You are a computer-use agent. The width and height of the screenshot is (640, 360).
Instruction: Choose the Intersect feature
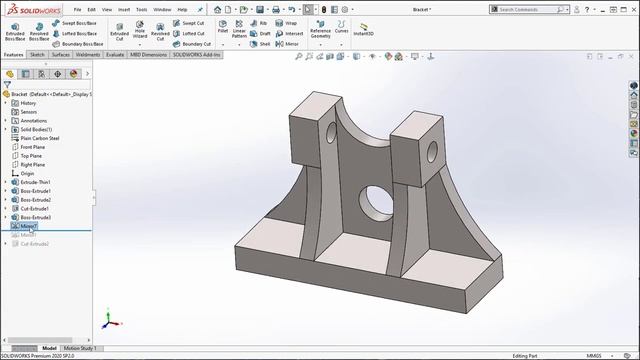click(x=289, y=33)
